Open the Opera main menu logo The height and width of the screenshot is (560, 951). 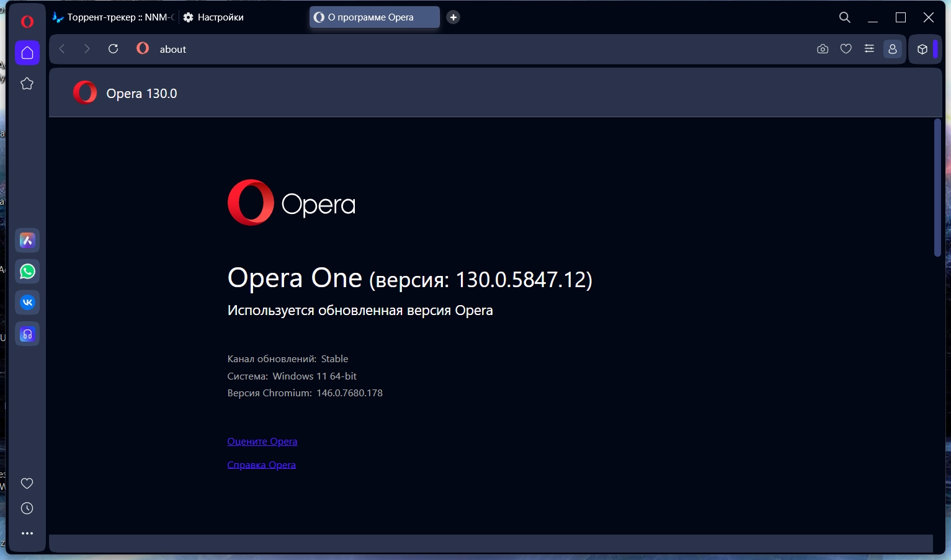27,22
